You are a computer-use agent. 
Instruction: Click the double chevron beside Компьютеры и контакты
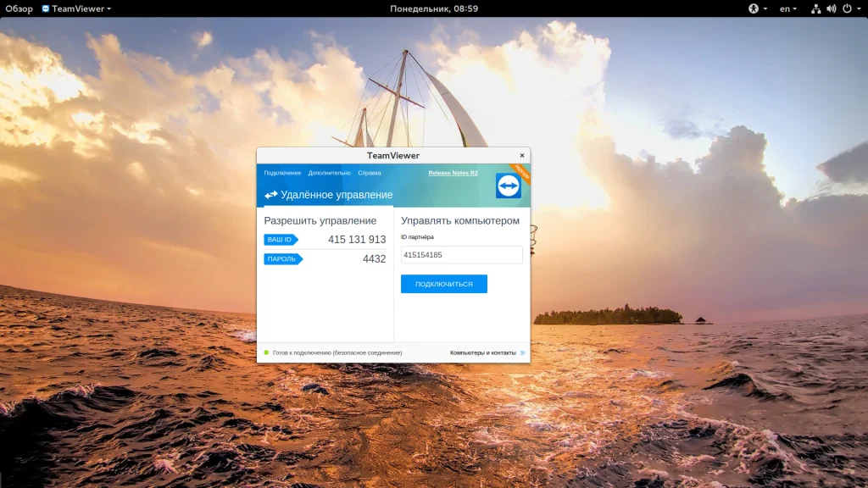point(522,352)
